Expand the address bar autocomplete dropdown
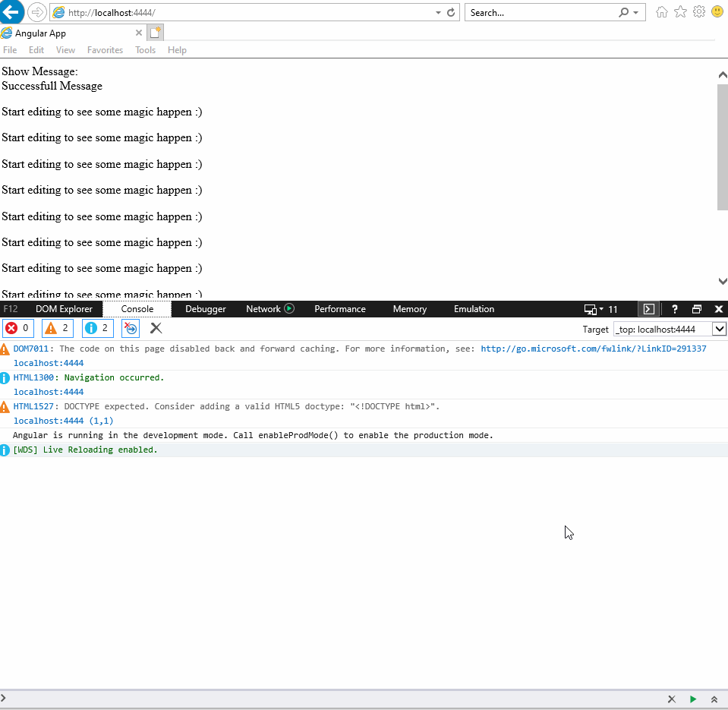This screenshot has height=710, width=728. coord(438,12)
